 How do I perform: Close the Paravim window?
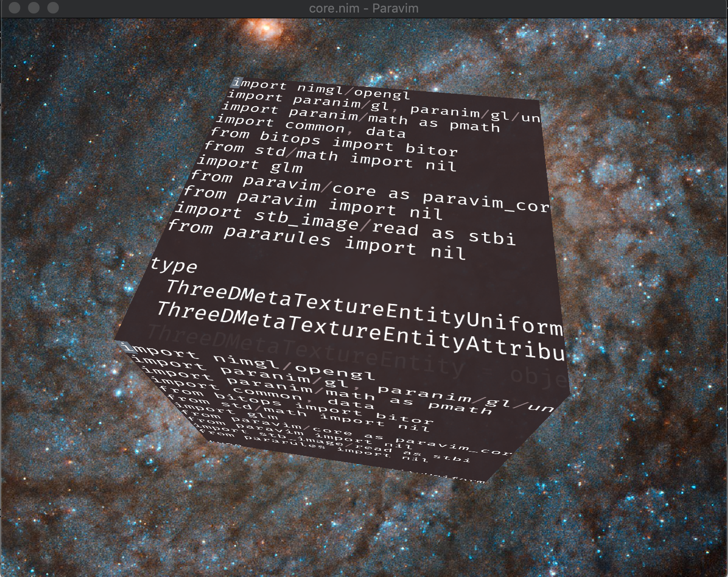click(x=14, y=8)
